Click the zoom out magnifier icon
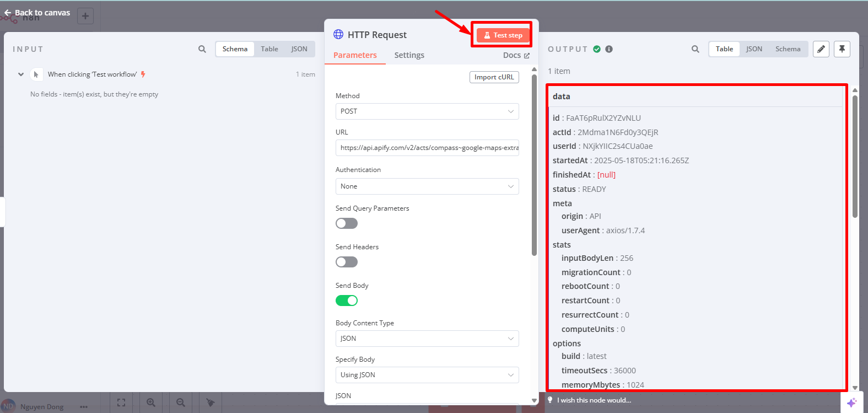The image size is (868, 413). point(180,403)
